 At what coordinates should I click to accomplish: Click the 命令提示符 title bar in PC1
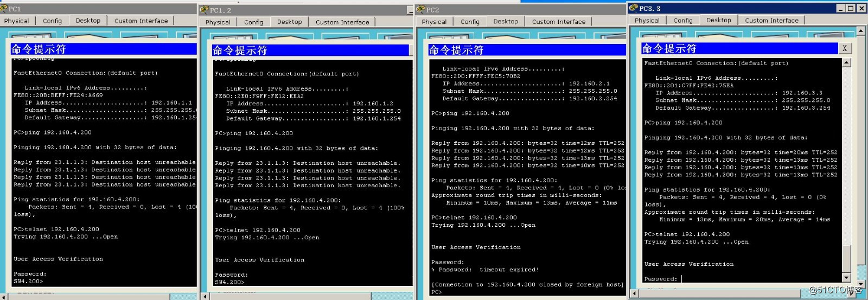tap(104, 49)
